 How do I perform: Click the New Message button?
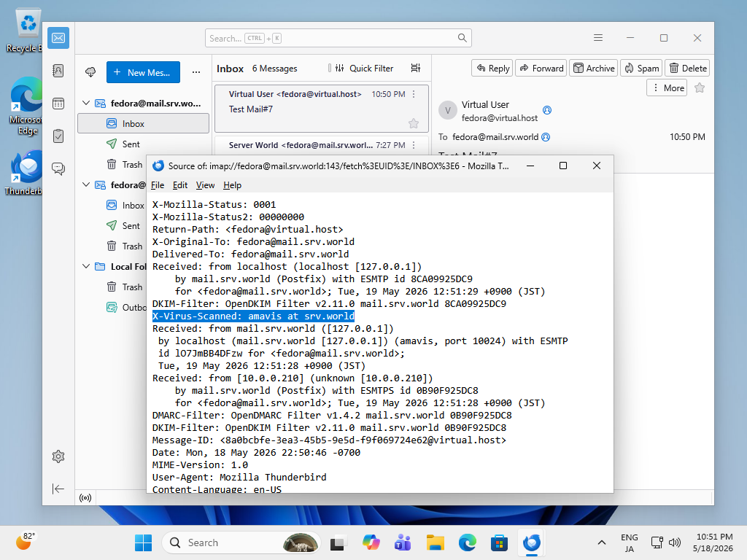coord(143,72)
